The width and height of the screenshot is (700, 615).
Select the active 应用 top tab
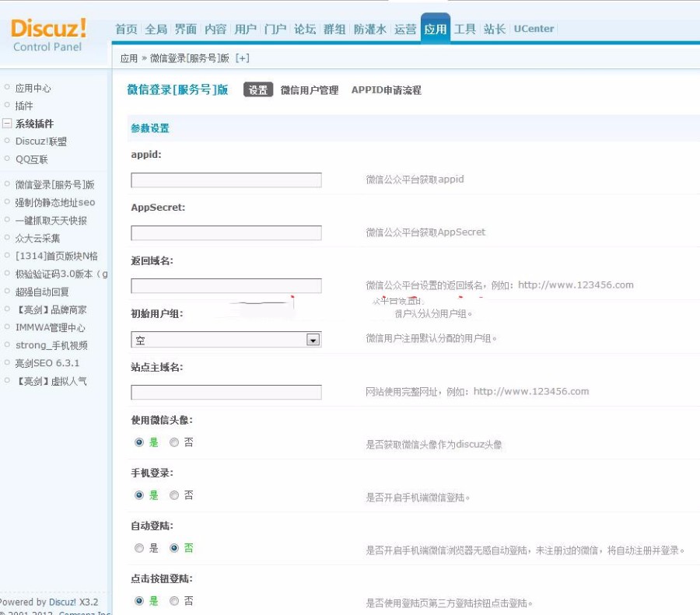click(436, 28)
